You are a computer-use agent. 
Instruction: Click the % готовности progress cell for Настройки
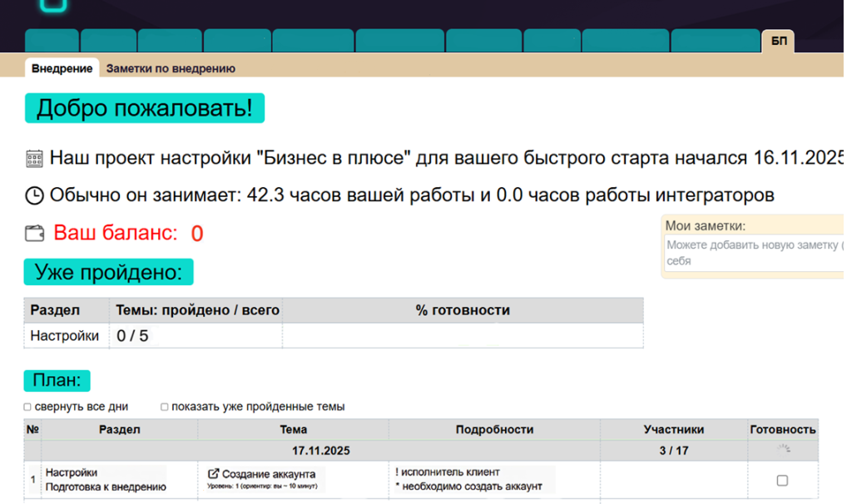462,336
